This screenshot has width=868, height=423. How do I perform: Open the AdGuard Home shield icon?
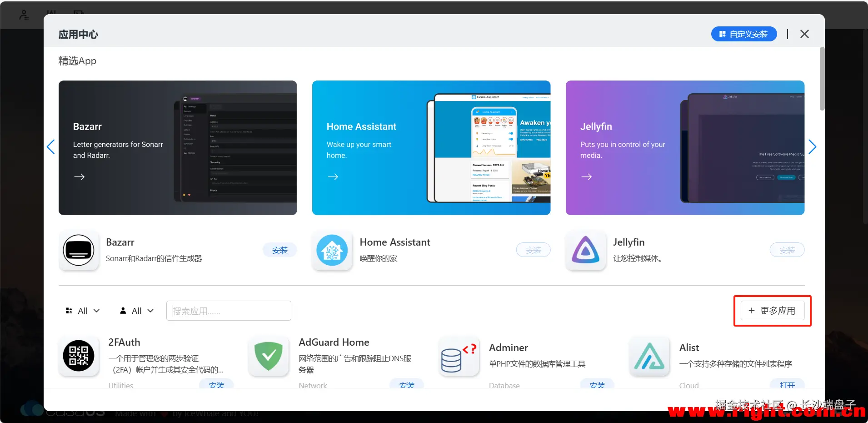pyautogui.click(x=269, y=356)
